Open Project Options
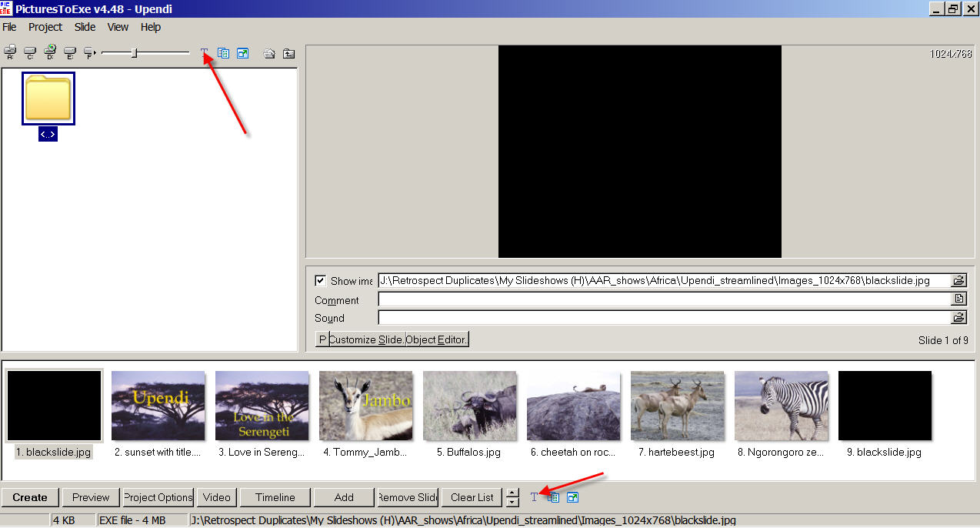The image size is (980, 528). coord(158,497)
